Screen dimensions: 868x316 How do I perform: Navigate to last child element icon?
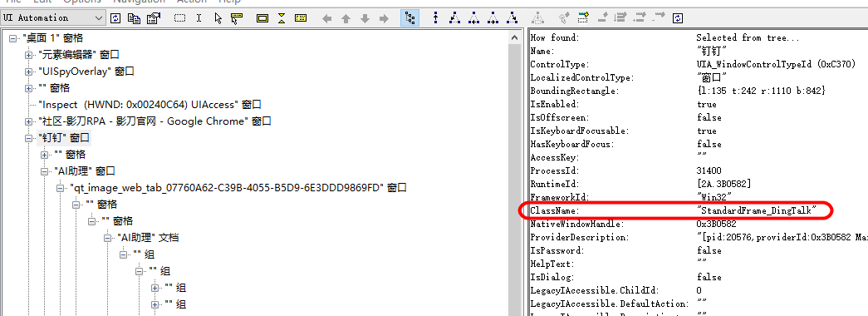tap(511, 18)
